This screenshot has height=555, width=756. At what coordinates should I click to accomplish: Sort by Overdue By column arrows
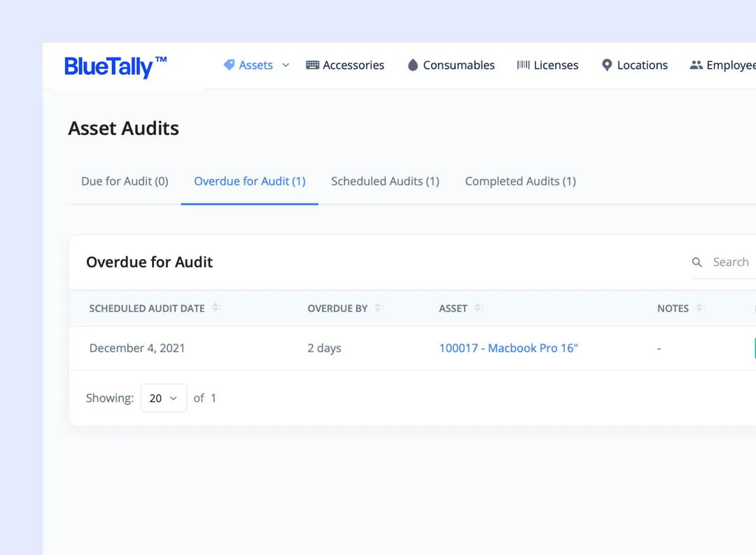pyautogui.click(x=379, y=307)
